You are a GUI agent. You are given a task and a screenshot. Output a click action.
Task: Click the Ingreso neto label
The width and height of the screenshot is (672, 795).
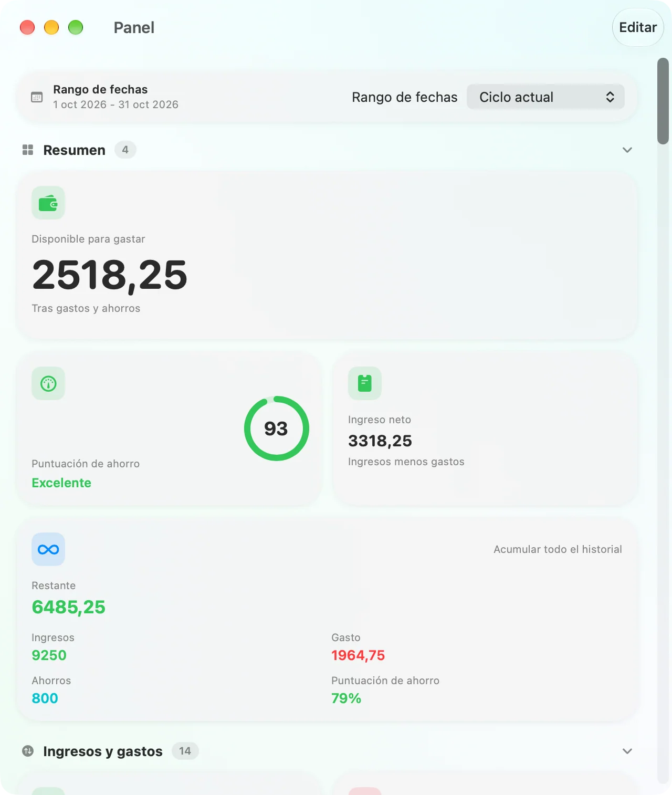[x=379, y=420]
